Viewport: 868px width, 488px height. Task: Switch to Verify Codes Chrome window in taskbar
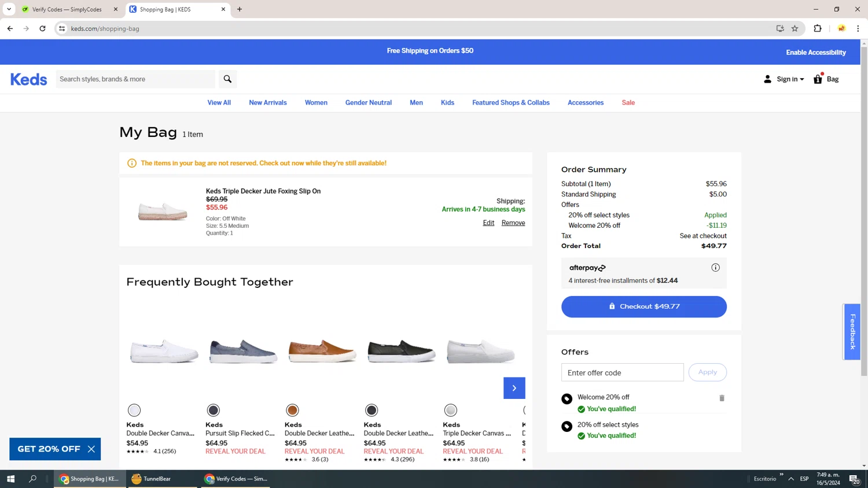236,479
